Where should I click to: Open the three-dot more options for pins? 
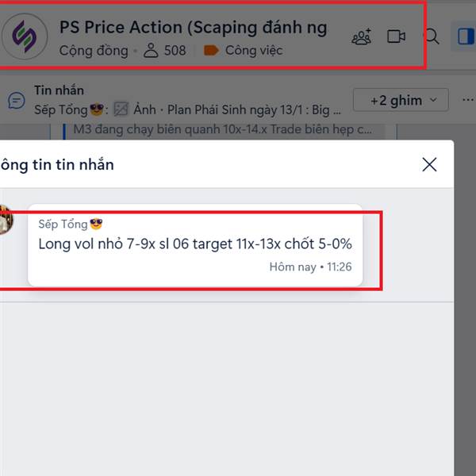(468, 100)
